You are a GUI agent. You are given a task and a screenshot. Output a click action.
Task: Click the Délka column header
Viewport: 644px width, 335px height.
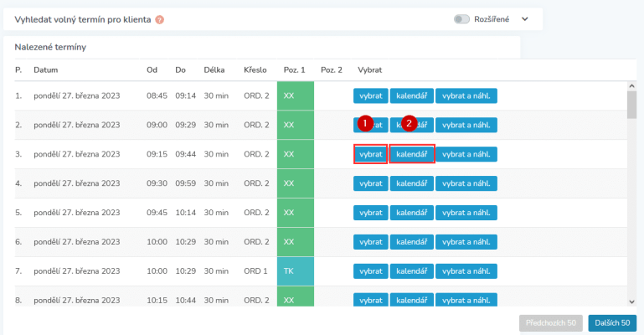[214, 70]
